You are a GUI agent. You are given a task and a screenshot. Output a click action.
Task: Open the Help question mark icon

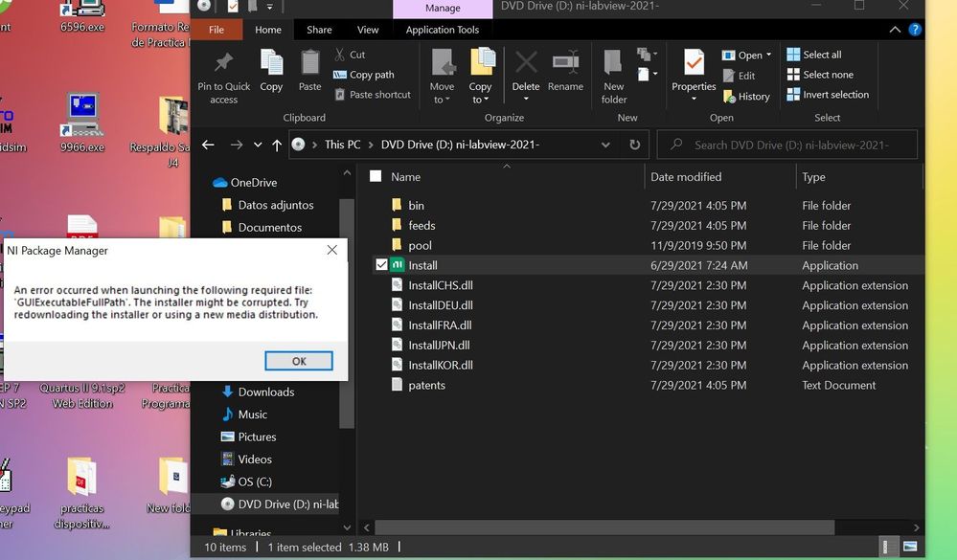pos(914,30)
